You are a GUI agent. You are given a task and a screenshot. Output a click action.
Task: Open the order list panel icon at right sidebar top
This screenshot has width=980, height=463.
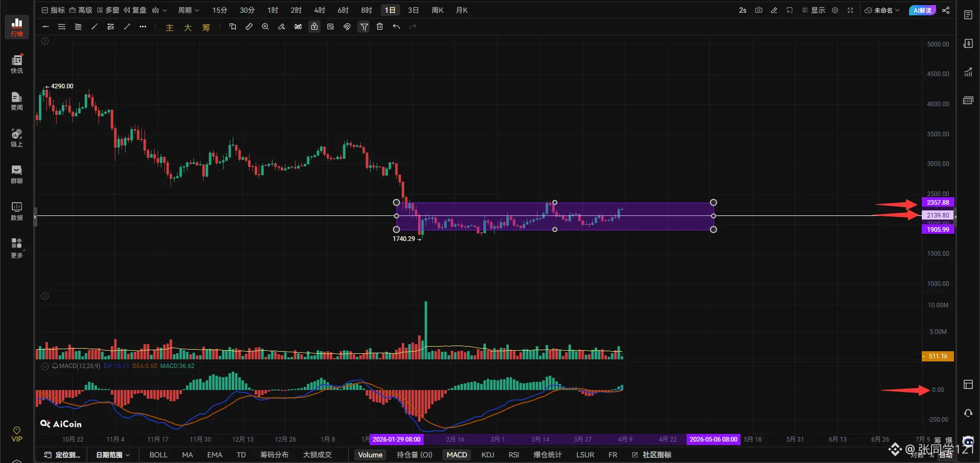point(968,15)
